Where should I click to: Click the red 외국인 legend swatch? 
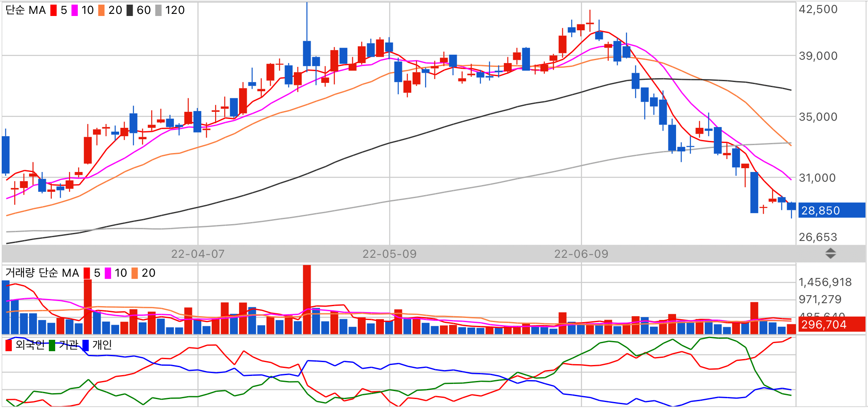8,345
